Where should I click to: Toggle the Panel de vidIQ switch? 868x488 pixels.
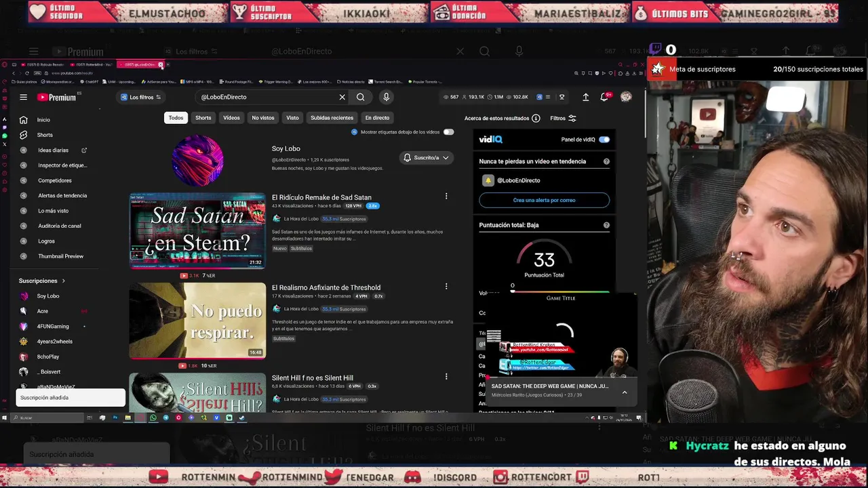(604, 140)
